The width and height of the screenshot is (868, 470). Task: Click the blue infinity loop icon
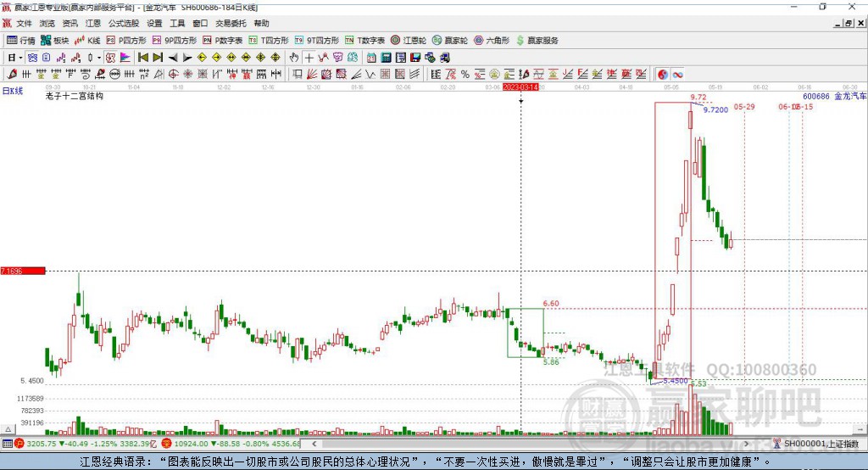pyautogui.click(x=677, y=75)
